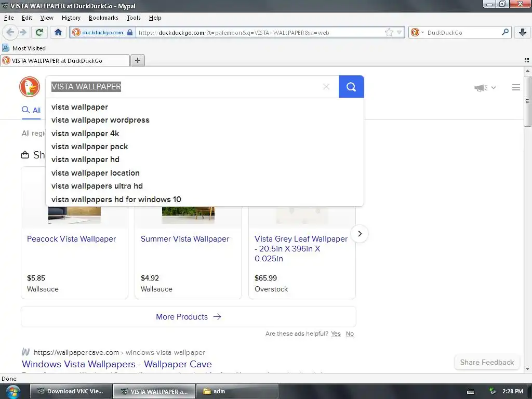Open the URL history dropdown arrow
The width and height of the screenshot is (532, 399).
point(399,33)
